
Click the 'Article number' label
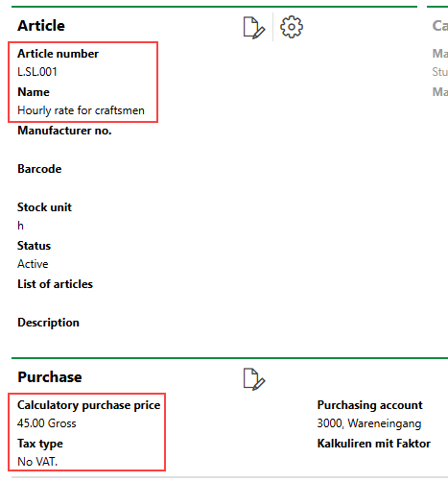pyautogui.click(x=58, y=54)
